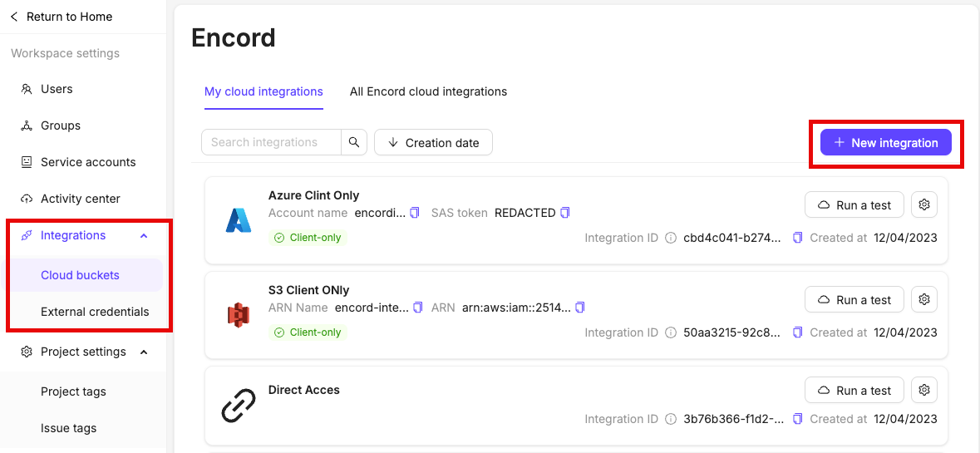Copy Integration ID of Direct Acces
Viewport: 980px width, 453px height.
pyautogui.click(x=797, y=419)
